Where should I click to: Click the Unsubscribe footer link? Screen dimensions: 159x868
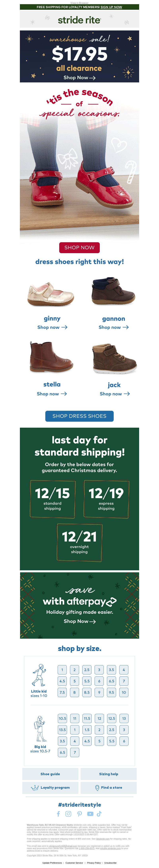tap(110, 863)
